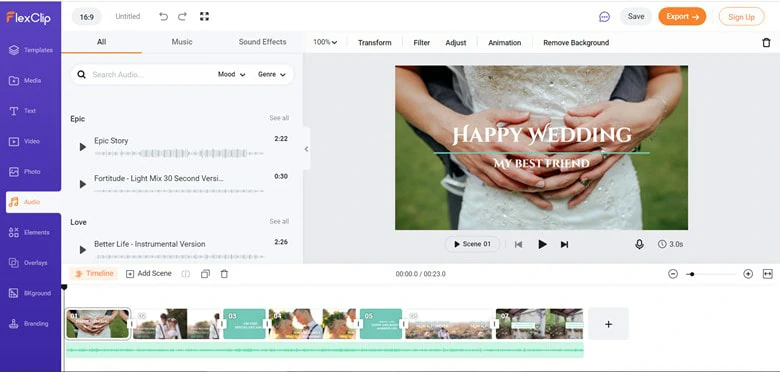Toggle fit-timeline width icon
The height and width of the screenshot is (372, 780).
pyautogui.click(x=768, y=274)
